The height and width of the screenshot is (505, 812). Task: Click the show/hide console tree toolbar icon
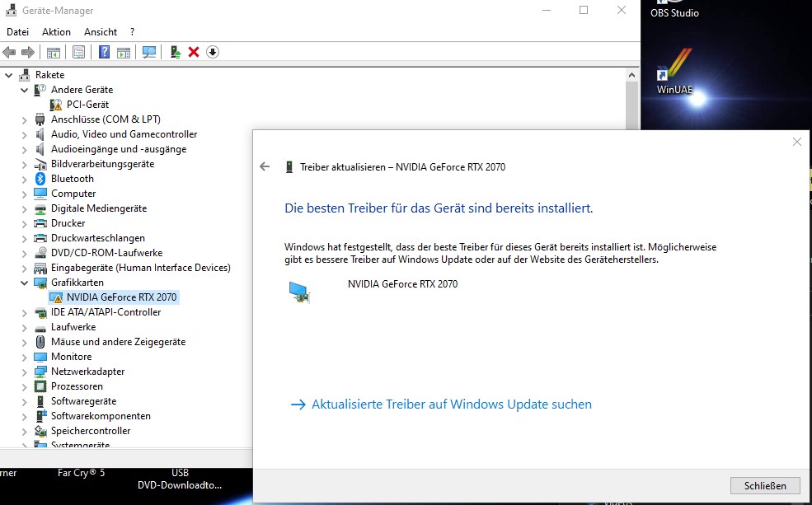(x=54, y=52)
